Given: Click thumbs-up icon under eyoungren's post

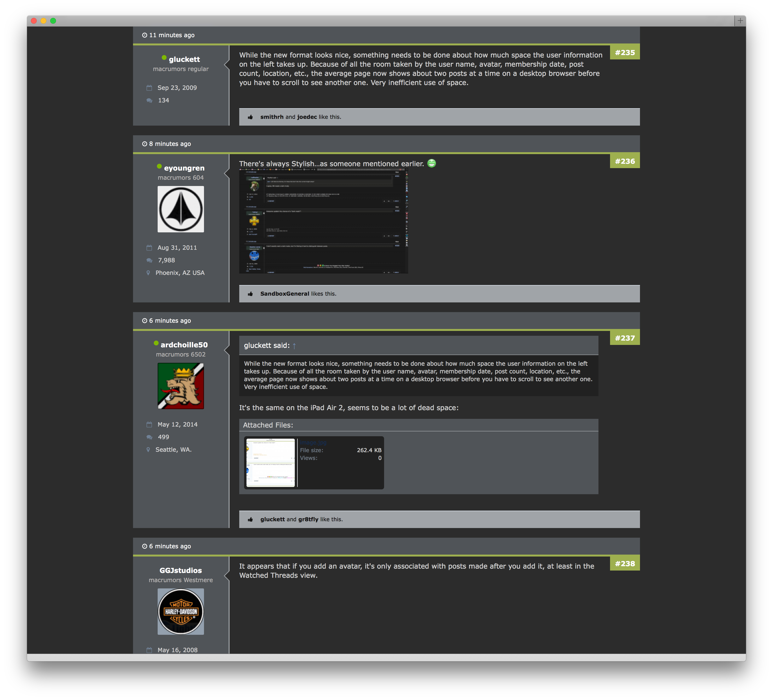Looking at the screenshot, I should [250, 294].
